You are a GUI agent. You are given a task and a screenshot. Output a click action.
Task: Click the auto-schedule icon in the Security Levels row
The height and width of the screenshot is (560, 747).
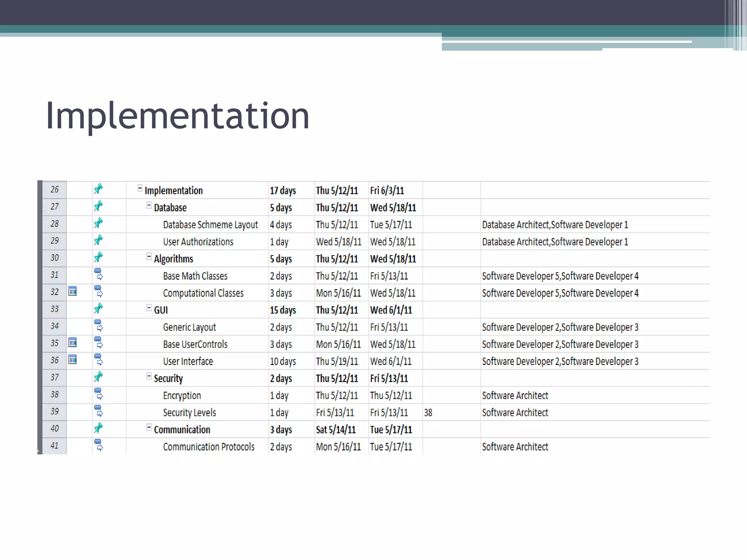[x=99, y=411]
